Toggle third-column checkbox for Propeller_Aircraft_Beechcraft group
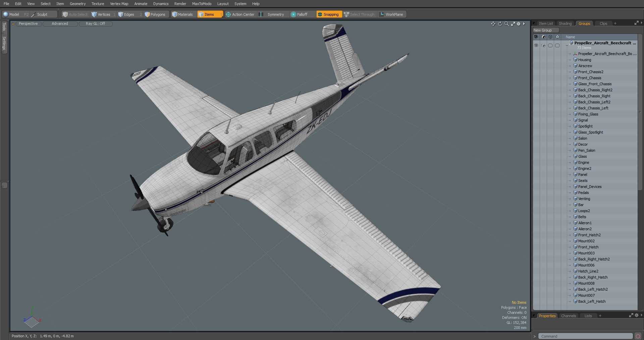The height and width of the screenshot is (340, 644). point(550,46)
